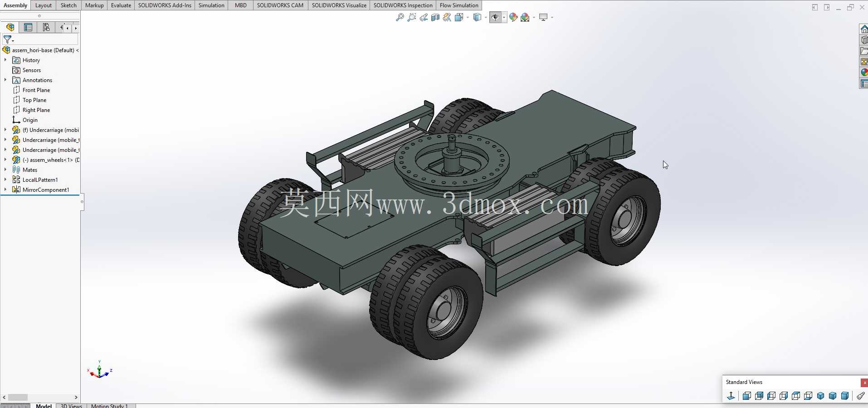Click the View Orientation cube icon
The height and width of the screenshot is (408, 868).
[458, 17]
